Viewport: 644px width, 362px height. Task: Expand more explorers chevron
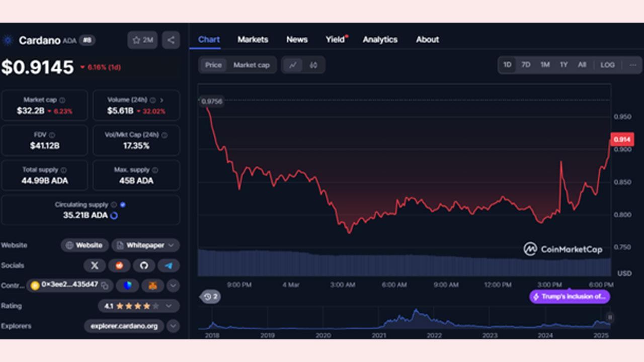pos(173,326)
